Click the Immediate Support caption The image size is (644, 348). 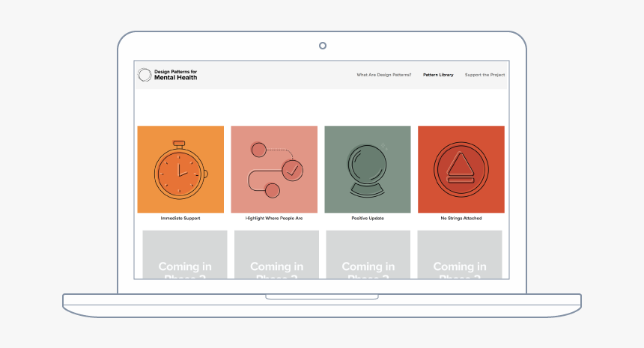click(180, 219)
